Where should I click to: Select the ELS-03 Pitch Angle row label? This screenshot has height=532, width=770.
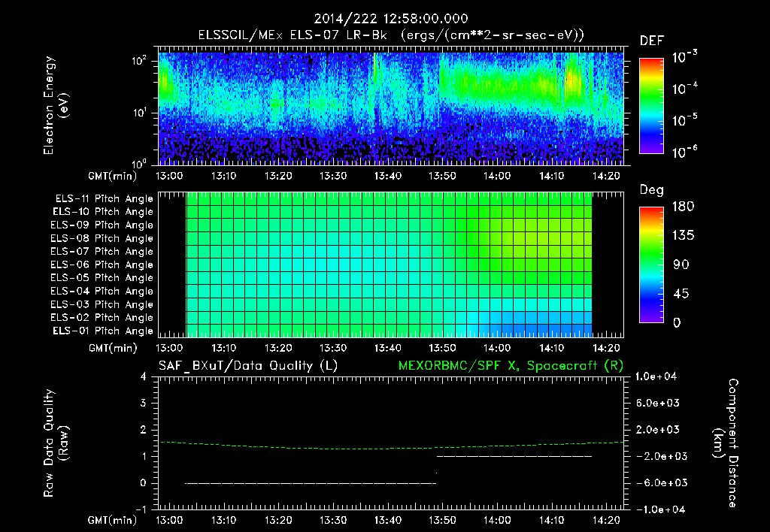(102, 304)
